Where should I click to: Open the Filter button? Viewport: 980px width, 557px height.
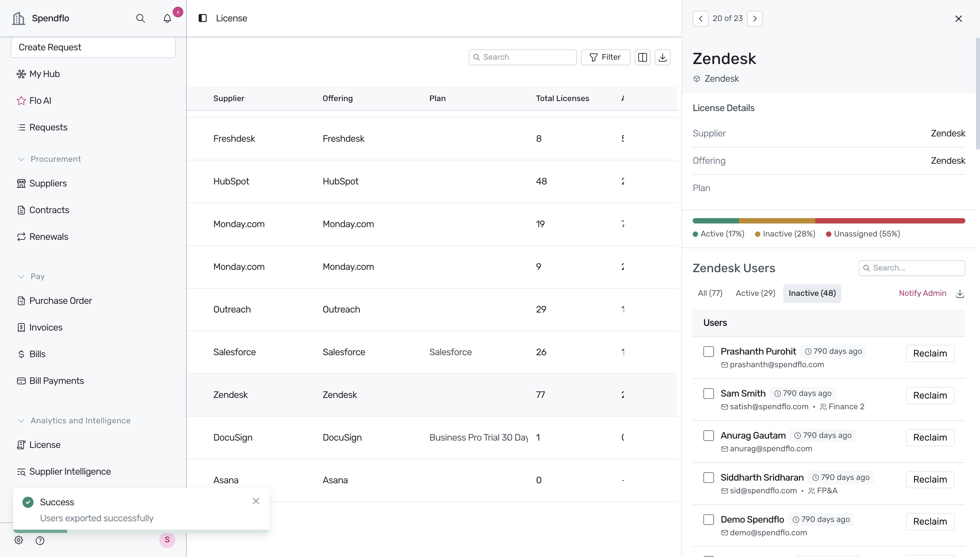[x=605, y=57]
